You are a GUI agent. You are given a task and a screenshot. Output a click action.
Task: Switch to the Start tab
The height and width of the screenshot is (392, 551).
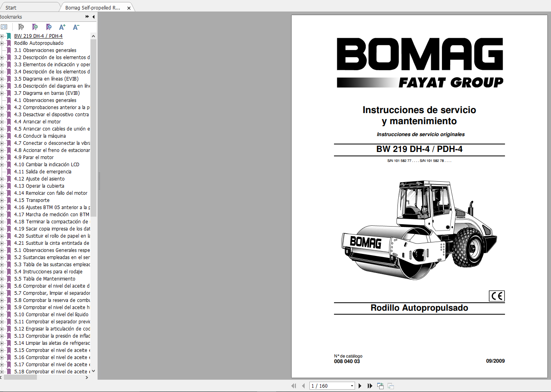tap(11, 8)
